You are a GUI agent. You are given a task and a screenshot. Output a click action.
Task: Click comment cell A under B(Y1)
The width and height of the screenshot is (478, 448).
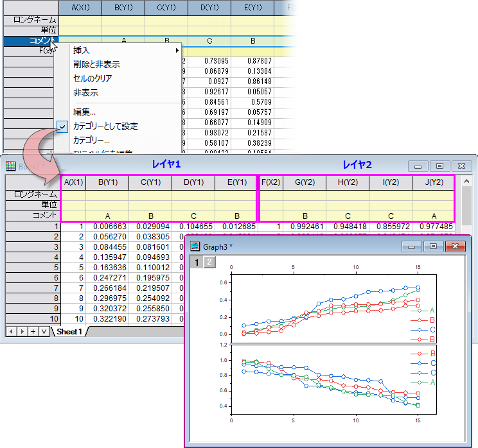(x=107, y=216)
